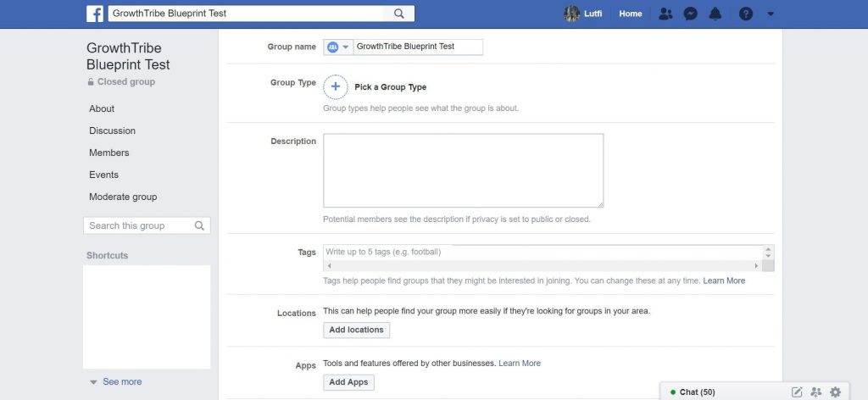The height and width of the screenshot is (400, 868).
Task: Click the Facebook logo icon
Action: [95, 14]
